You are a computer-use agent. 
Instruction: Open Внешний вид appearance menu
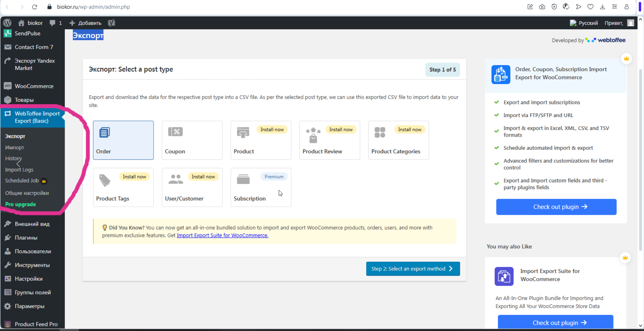point(32,224)
